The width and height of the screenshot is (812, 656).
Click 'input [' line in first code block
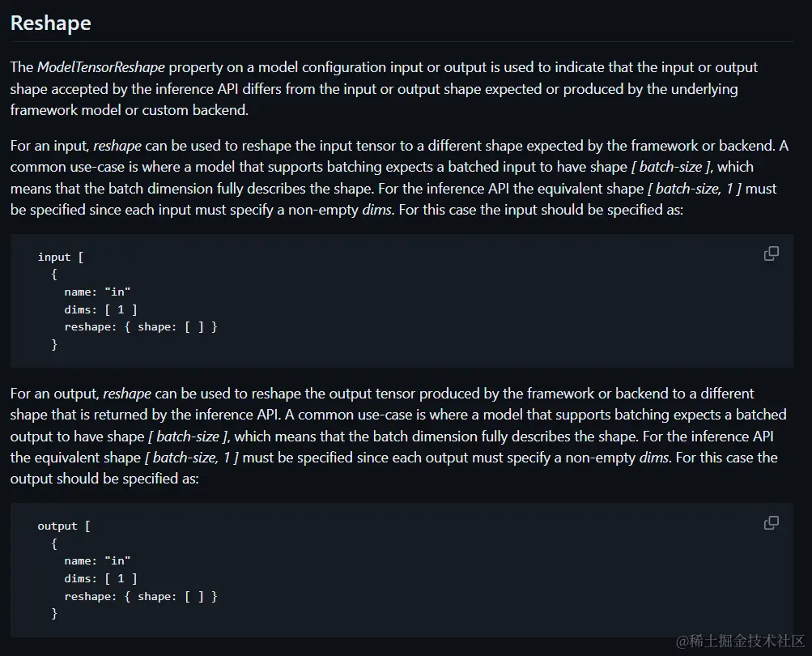61,257
